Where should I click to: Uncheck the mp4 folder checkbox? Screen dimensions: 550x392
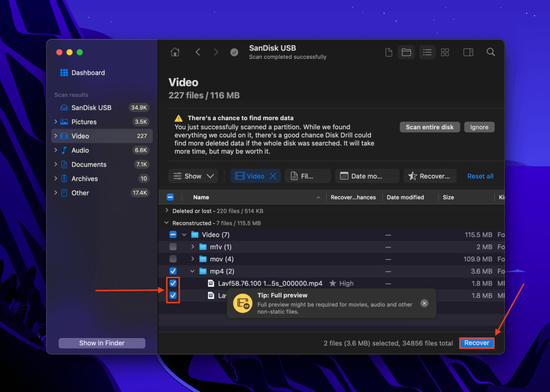pos(173,271)
